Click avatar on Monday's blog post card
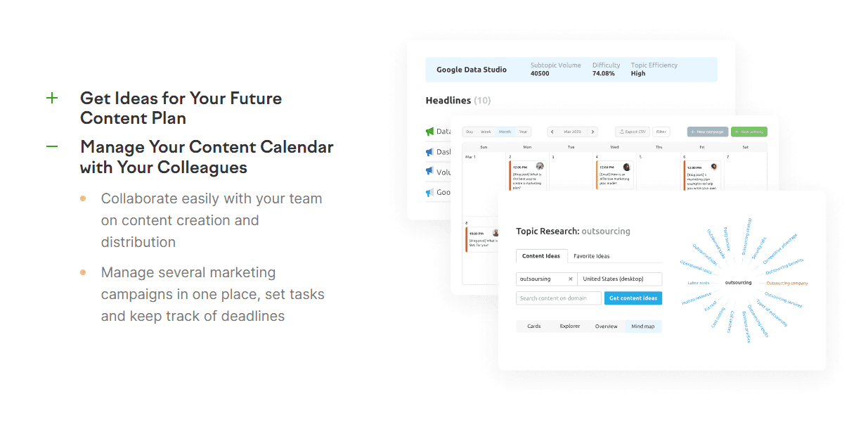 [x=540, y=167]
